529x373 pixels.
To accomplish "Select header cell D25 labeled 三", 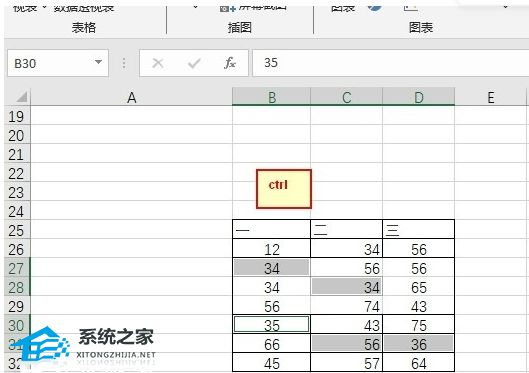I will 419,229.
